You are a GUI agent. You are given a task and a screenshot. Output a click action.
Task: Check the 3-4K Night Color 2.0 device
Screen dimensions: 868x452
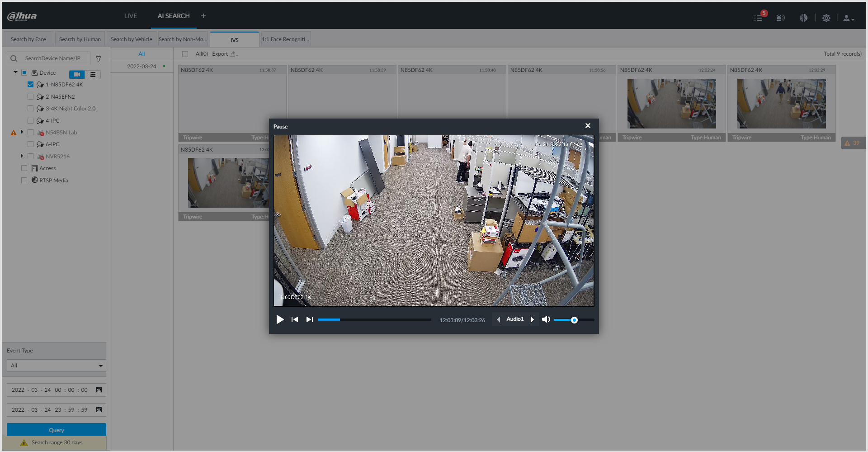coord(30,109)
